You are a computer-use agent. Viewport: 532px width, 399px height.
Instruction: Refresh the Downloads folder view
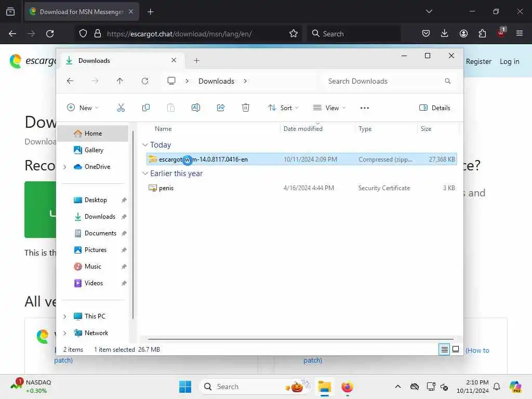[x=145, y=81]
